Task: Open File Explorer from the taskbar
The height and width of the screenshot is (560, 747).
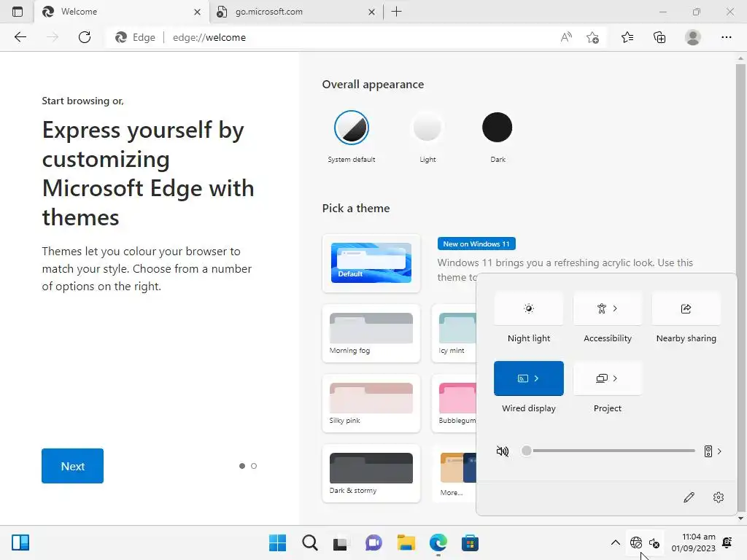Action: click(406, 542)
